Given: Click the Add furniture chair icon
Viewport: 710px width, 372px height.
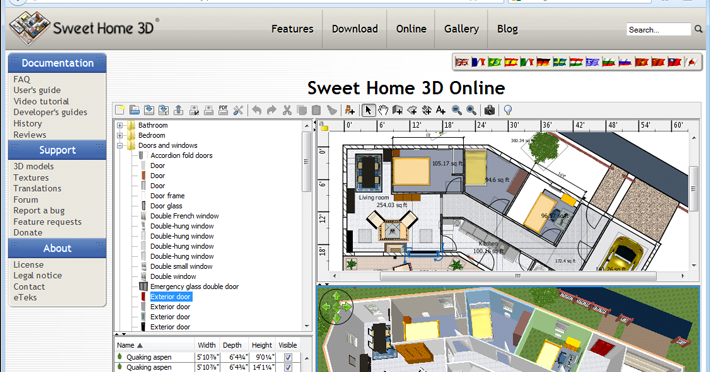Looking at the screenshot, I should tap(350, 110).
